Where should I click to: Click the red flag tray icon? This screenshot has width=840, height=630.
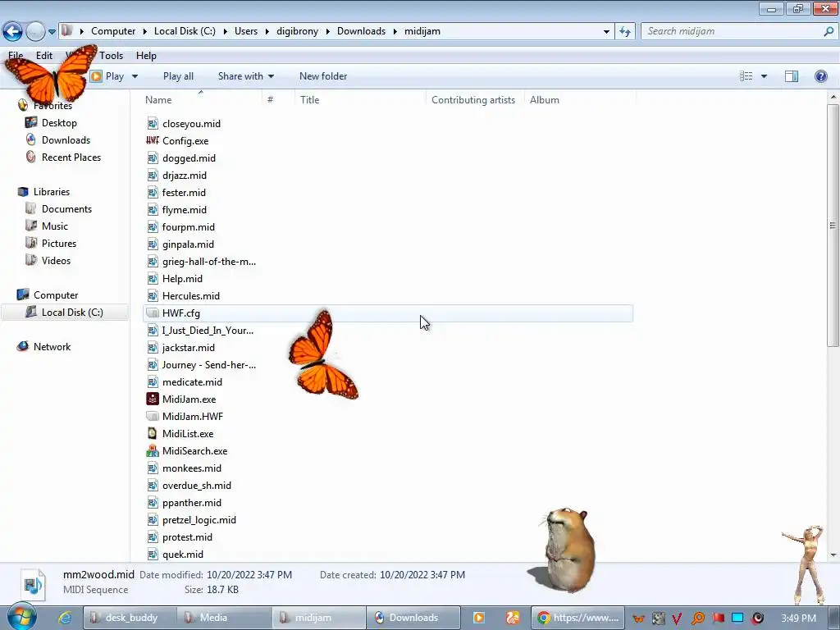coord(718,619)
